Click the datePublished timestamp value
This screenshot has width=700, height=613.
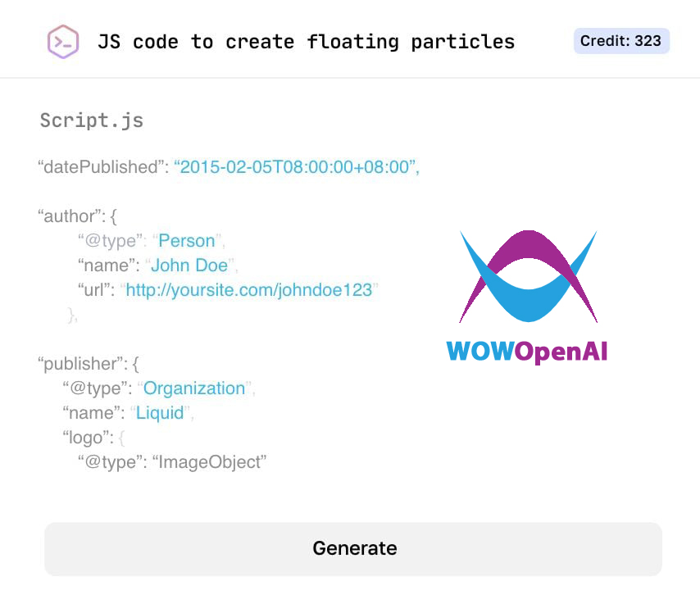tap(296, 167)
